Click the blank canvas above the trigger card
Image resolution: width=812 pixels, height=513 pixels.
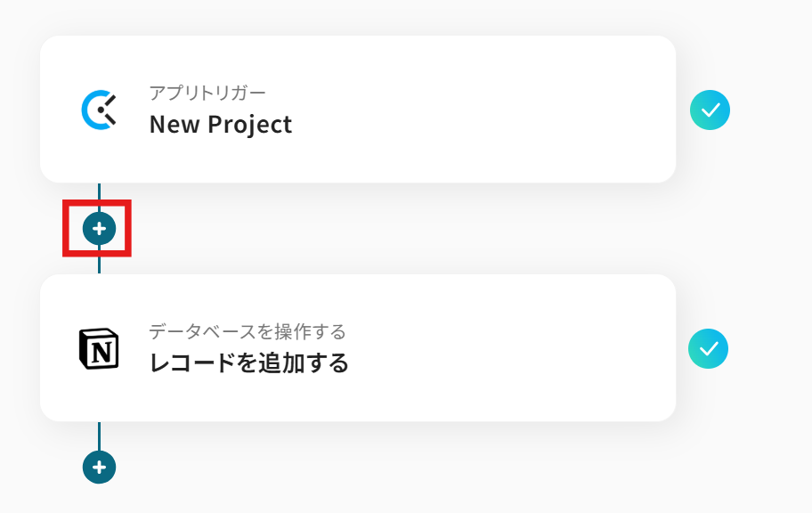[356, 16]
